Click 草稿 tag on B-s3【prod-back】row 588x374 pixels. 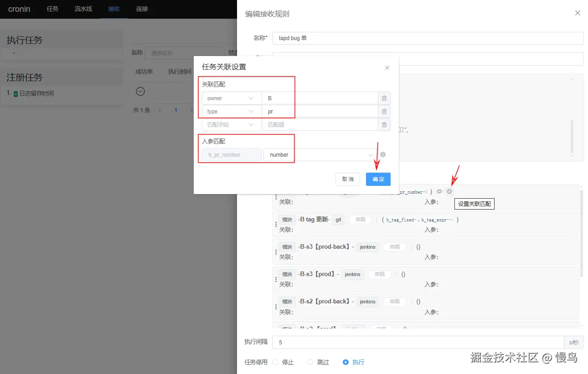[x=394, y=247]
